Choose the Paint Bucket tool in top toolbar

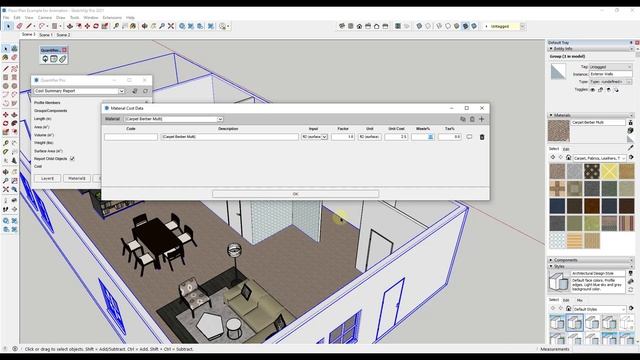point(133,26)
